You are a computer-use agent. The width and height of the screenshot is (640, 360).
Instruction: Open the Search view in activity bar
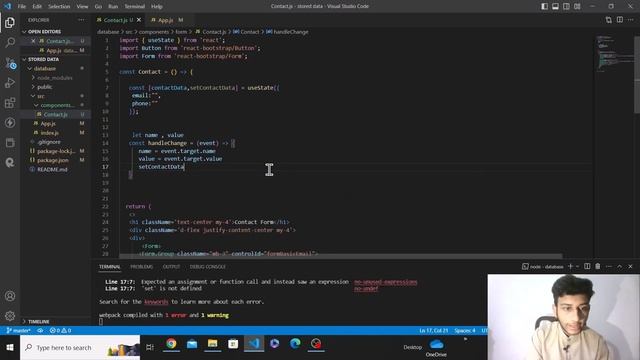[x=10, y=42]
